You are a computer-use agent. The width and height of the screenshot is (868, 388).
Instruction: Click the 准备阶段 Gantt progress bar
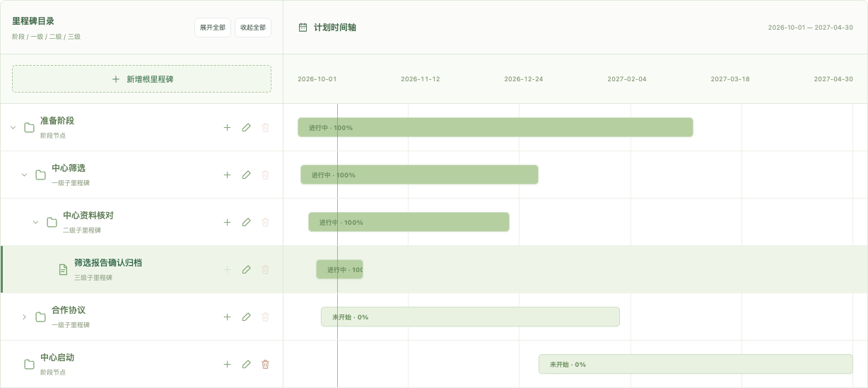click(495, 128)
